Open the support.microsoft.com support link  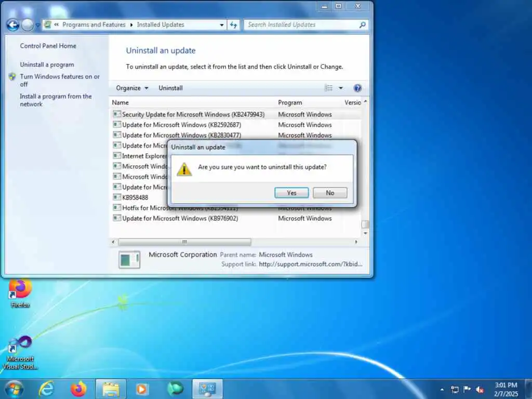[311, 264]
